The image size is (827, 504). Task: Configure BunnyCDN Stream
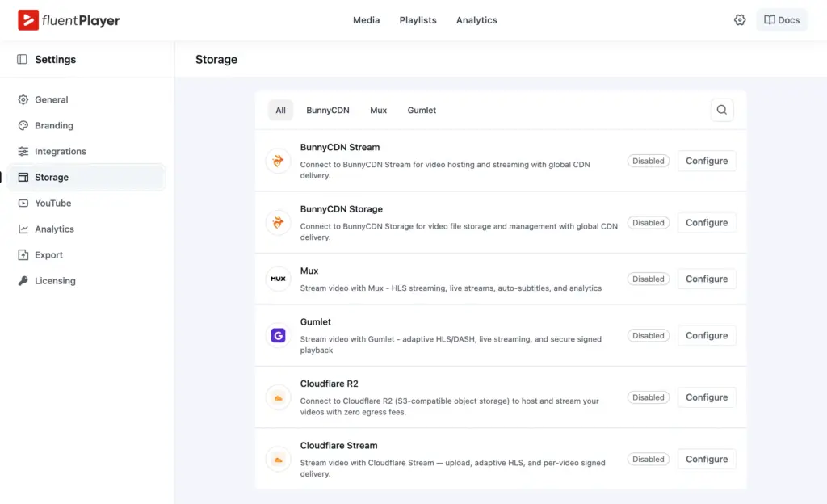(706, 161)
